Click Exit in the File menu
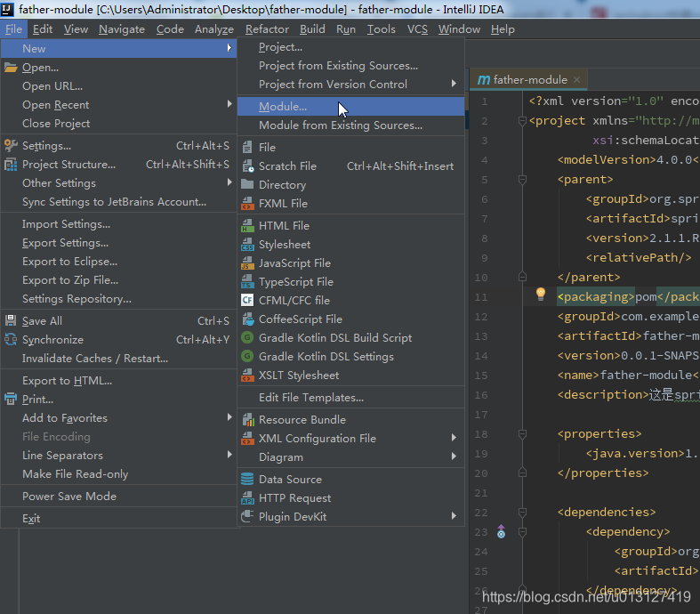The height and width of the screenshot is (614, 700). click(119, 519)
